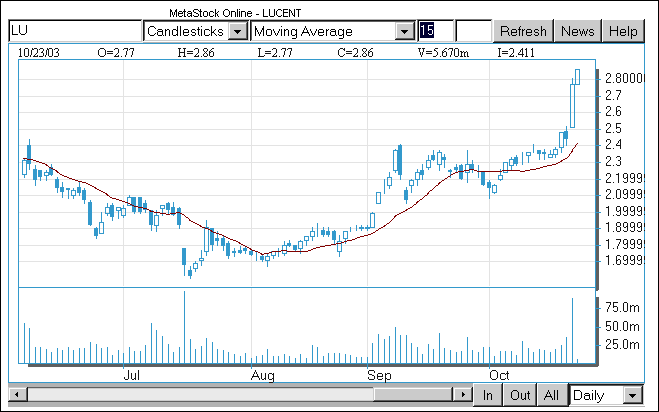Image resolution: width=659 pixels, height=412 pixels.
Task: Click the L=2.77 low price value
Action: (275, 53)
